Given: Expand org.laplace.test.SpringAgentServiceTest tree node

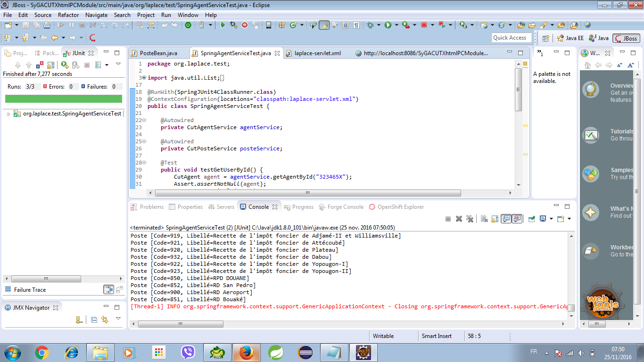Looking at the screenshot, I should click(8, 114).
